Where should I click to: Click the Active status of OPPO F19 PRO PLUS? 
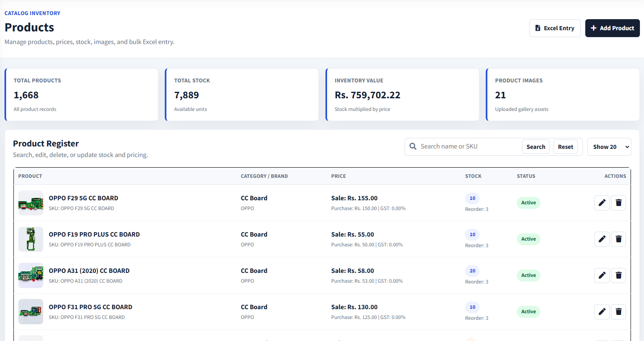(x=529, y=239)
